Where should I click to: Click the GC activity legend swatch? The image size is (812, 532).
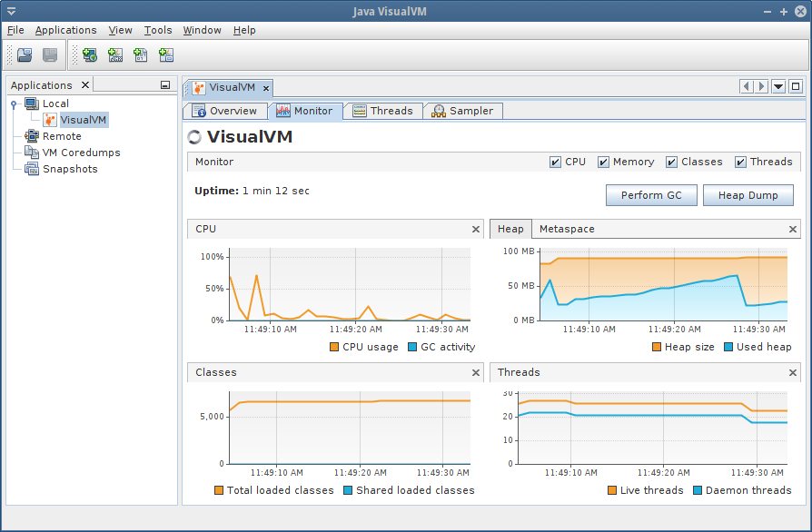pos(412,347)
